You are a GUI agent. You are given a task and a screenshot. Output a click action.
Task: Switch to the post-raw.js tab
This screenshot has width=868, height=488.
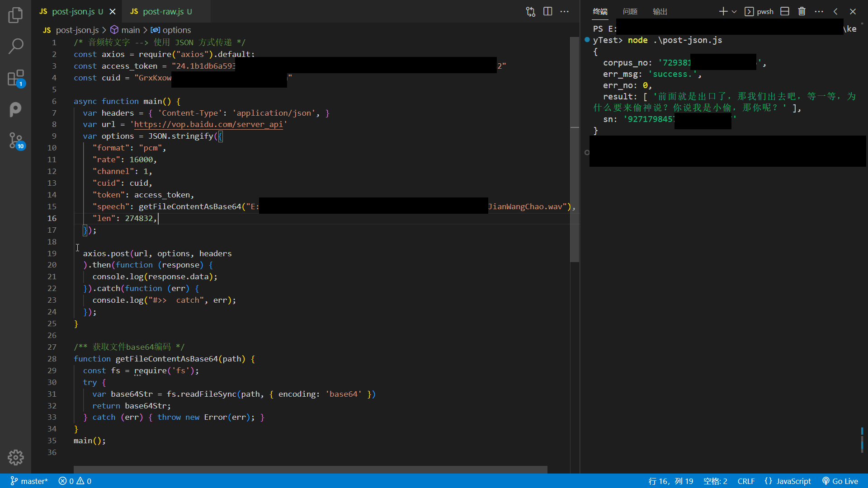point(163,11)
